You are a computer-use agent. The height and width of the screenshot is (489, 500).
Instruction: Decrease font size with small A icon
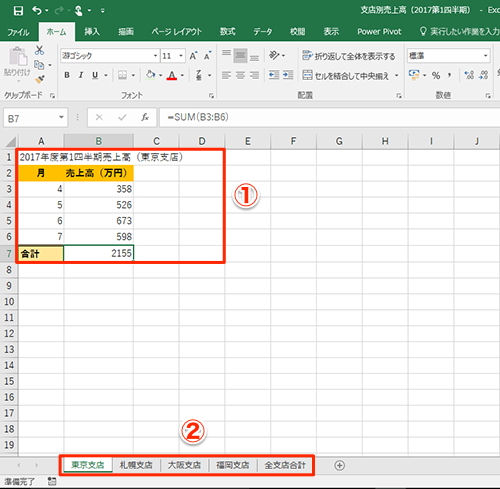(207, 56)
